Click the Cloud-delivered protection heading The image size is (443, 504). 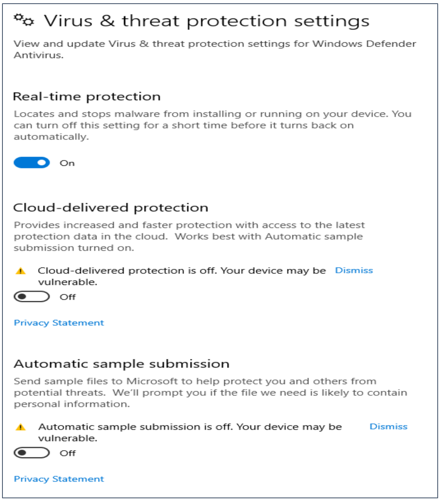111,208
